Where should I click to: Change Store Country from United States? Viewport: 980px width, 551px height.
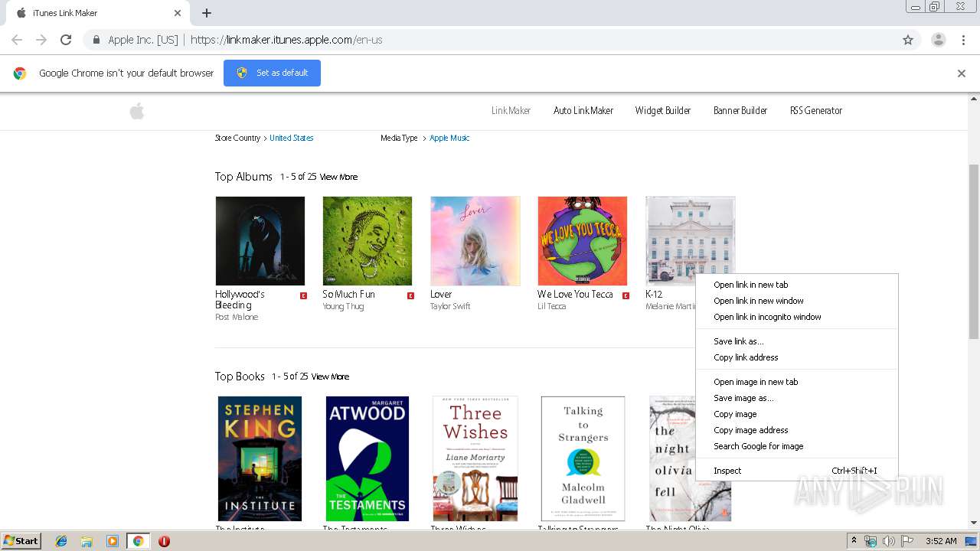click(291, 138)
